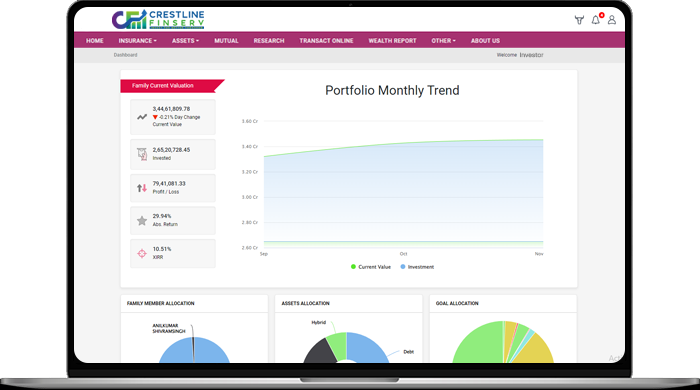Image resolution: width=700 pixels, height=390 pixels.
Task: Open Wealth Report page
Action: (x=392, y=41)
